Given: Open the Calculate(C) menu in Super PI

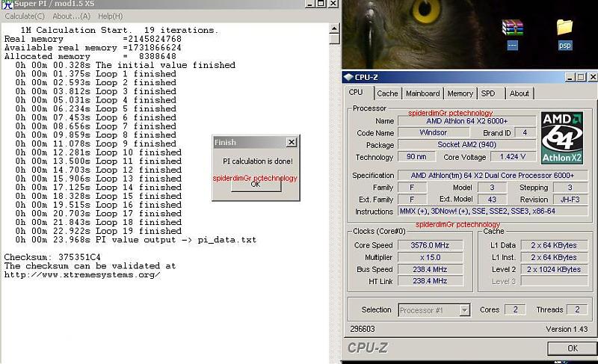Looking at the screenshot, I should [x=25, y=16].
